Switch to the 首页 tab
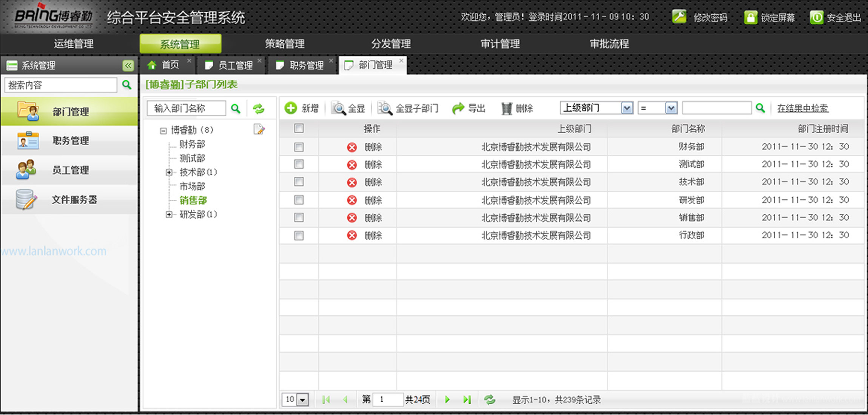 click(168, 65)
